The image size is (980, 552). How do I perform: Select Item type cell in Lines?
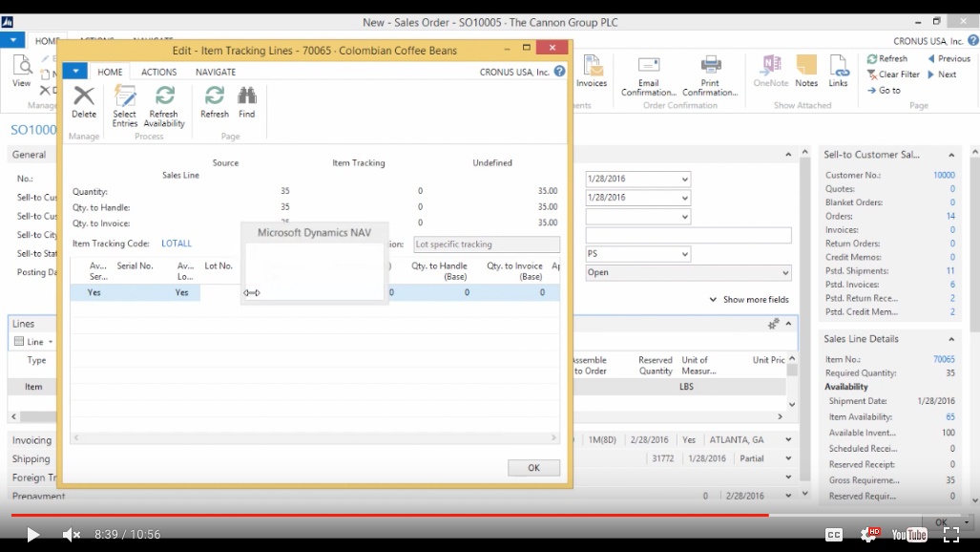(33, 387)
